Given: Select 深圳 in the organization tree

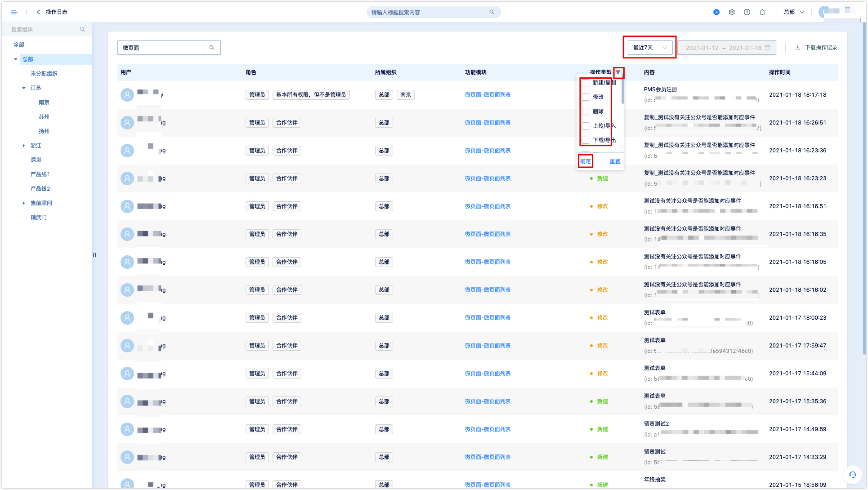Looking at the screenshot, I should tap(36, 160).
